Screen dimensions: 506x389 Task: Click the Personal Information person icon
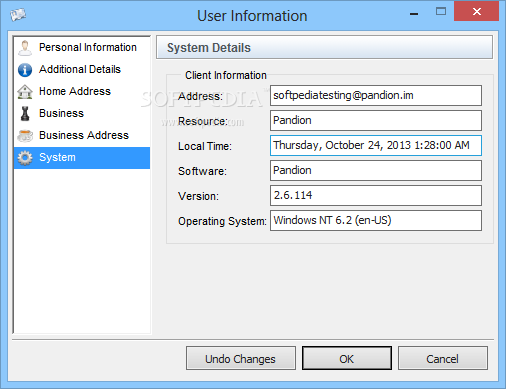click(25, 48)
